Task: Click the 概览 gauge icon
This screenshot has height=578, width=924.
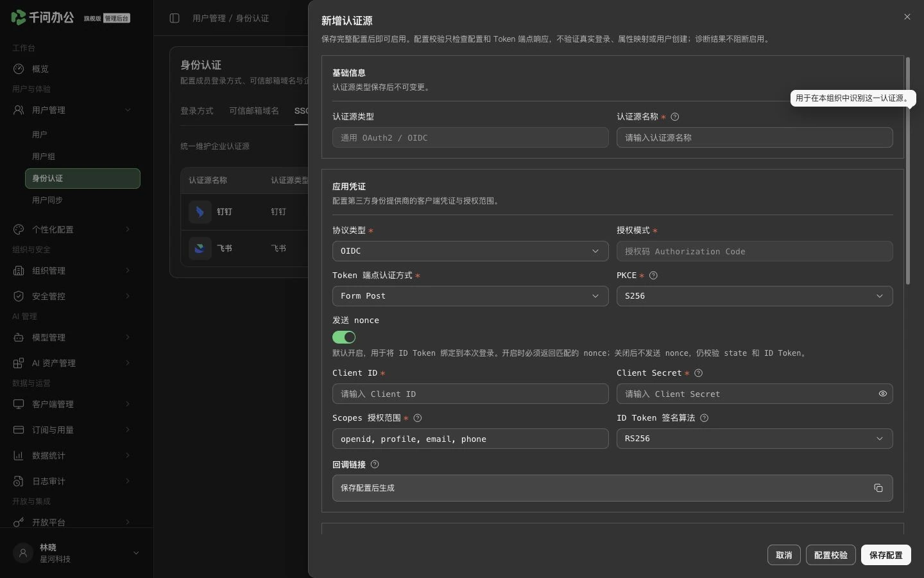Action: (19, 69)
